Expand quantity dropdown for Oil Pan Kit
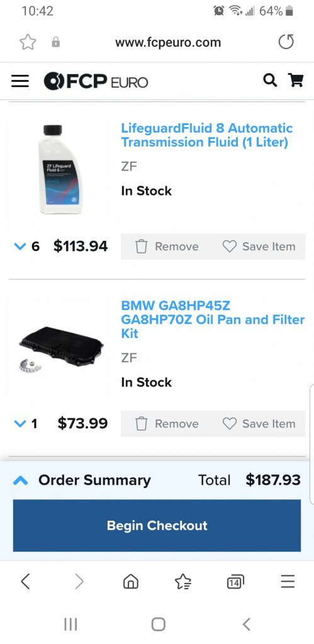The width and height of the screenshot is (314, 644). coord(25,423)
